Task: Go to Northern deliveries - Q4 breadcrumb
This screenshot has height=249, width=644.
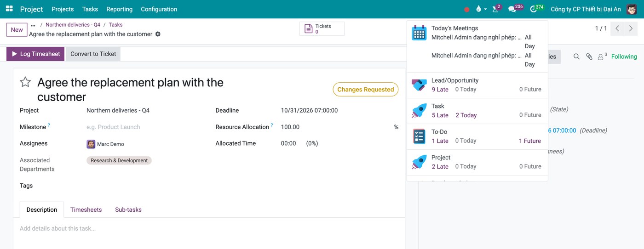Action: [x=73, y=25]
